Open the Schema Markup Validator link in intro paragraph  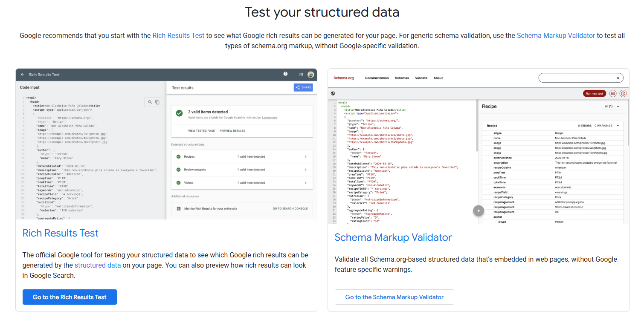556,35
